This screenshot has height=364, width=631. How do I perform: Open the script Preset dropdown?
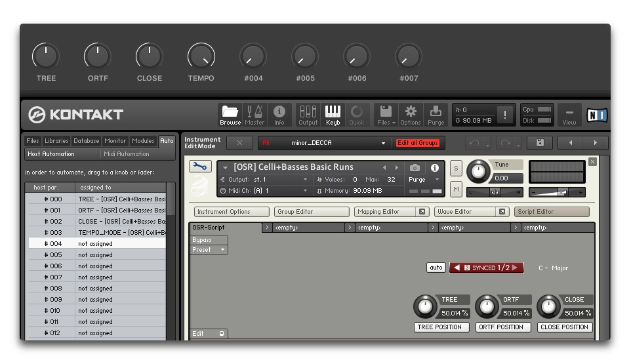209,250
